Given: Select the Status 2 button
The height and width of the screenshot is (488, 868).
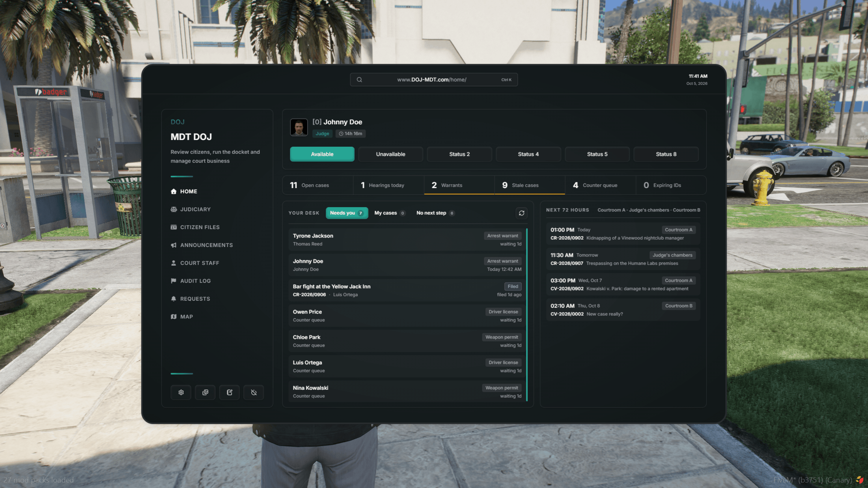Looking at the screenshot, I should (459, 154).
